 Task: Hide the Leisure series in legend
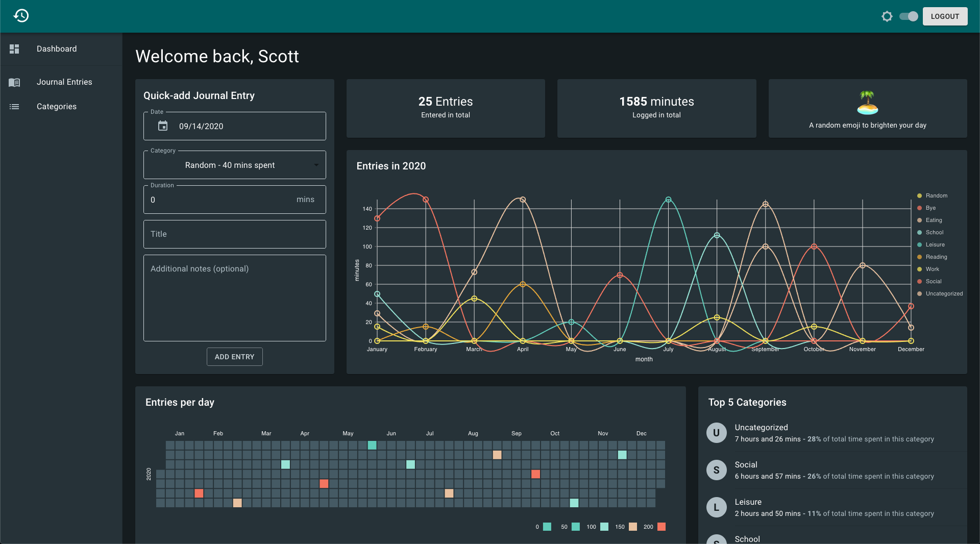pyautogui.click(x=931, y=245)
